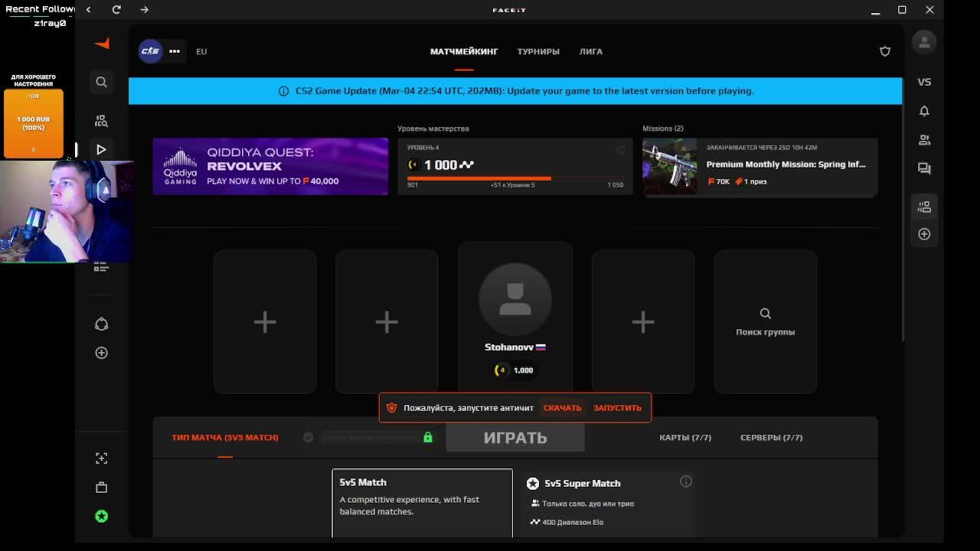Add a player in the second empty slot
This screenshot has height=551, width=980.
pos(387,322)
